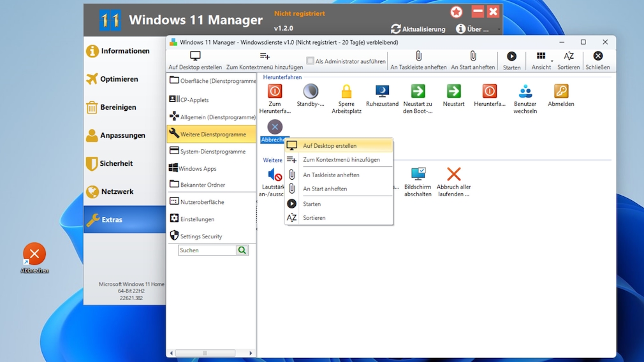Select the Sperre Arbeitsplatz lock icon
Image resolution: width=644 pixels, height=362 pixels.
click(x=346, y=91)
